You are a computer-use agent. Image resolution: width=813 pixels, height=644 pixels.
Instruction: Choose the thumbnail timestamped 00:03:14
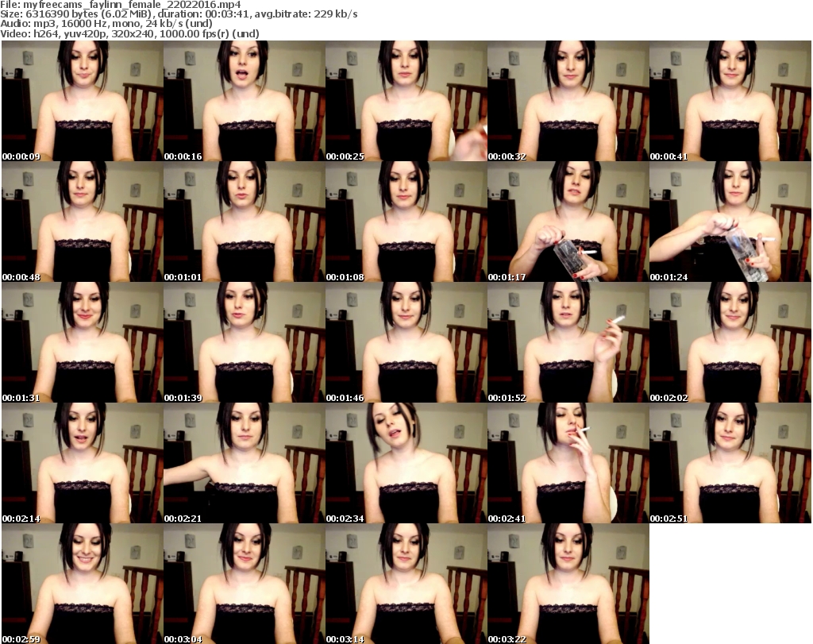[x=406, y=584]
